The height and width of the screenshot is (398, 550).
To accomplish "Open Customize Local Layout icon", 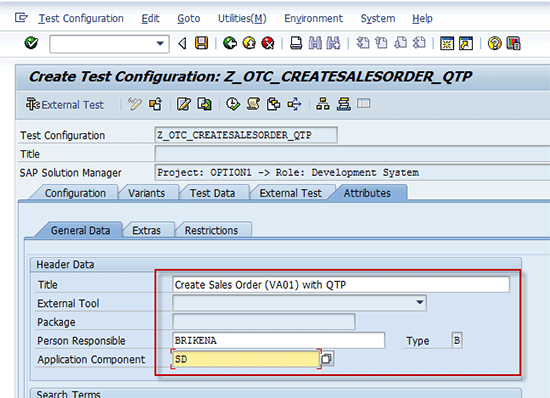I will (513, 44).
